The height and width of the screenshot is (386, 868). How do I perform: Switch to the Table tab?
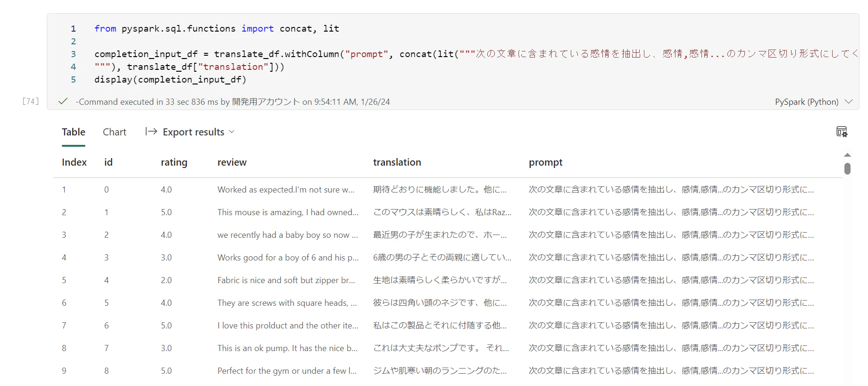(74, 132)
